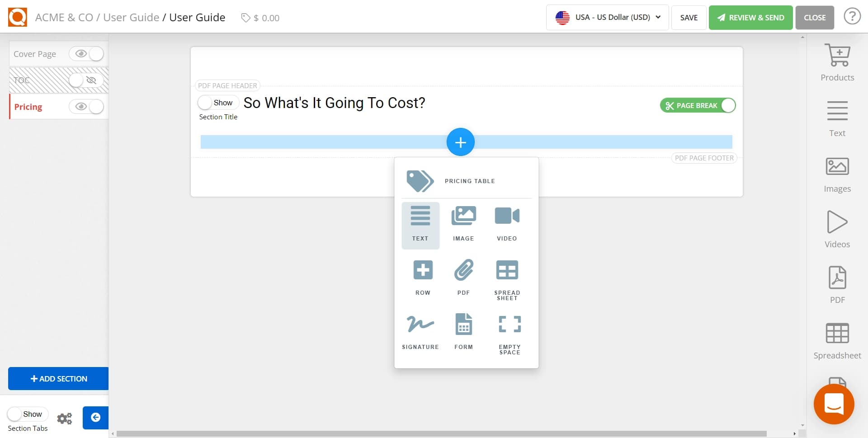Enable Show for Section Tabs

point(28,414)
